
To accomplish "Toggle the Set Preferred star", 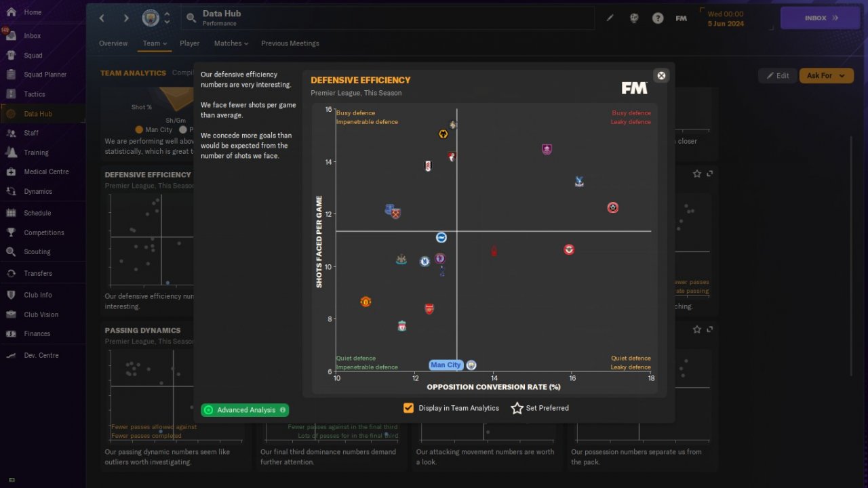I will 517,408.
